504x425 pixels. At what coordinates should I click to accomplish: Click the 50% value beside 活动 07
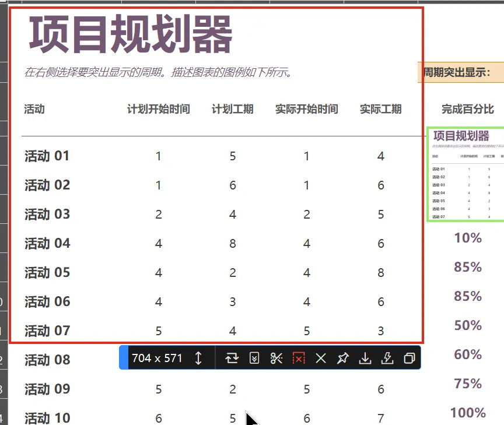coord(467,325)
